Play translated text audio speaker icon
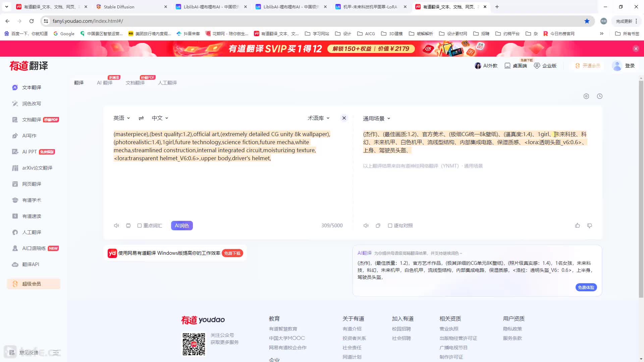Viewport: 644px width, 362px height. [x=366, y=226]
